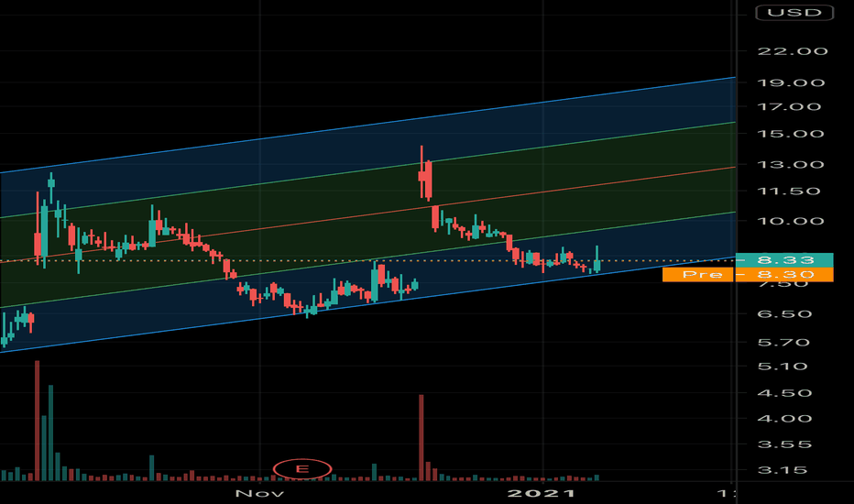Click the 6.50 price axis label
The height and width of the screenshot is (504, 854).
point(785,314)
